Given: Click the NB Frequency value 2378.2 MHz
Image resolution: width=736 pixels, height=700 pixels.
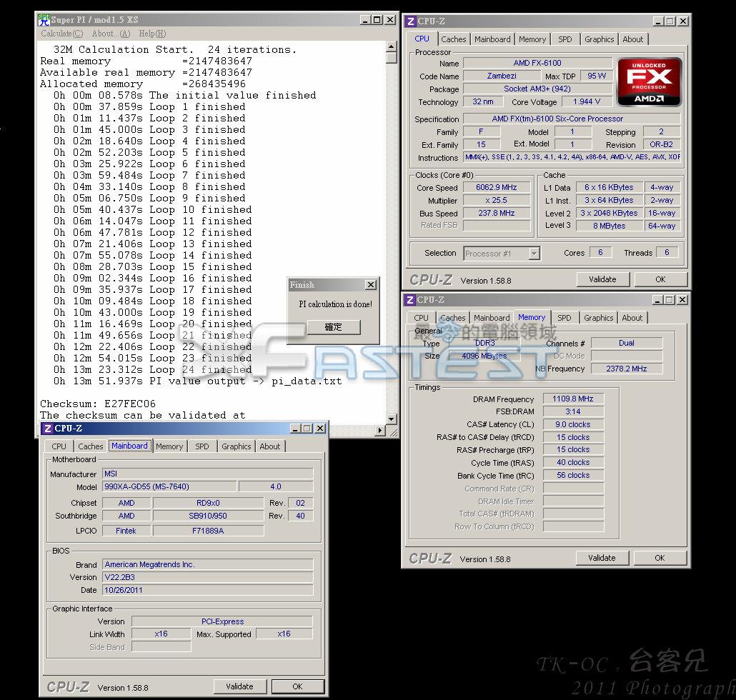Looking at the screenshot, I should click(627, 369).
